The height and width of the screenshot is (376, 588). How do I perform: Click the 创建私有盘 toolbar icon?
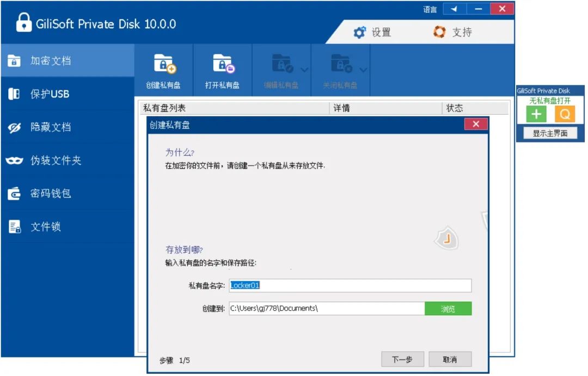click(163, 70)
